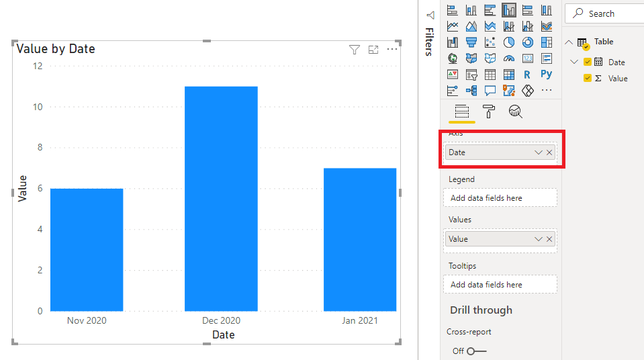Select the treemap visual
Viewport: 644px width, 360px height.
[546, 42]
